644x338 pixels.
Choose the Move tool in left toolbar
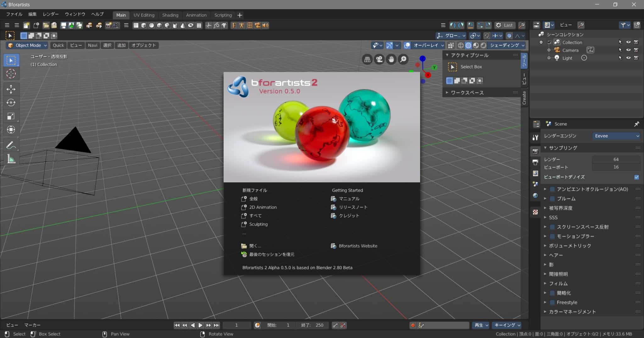[11, 89]
